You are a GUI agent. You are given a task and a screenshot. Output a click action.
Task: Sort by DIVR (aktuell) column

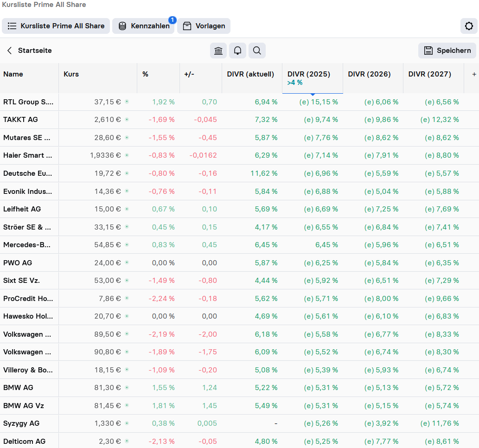pyautogui.click(x=250, y=74)
